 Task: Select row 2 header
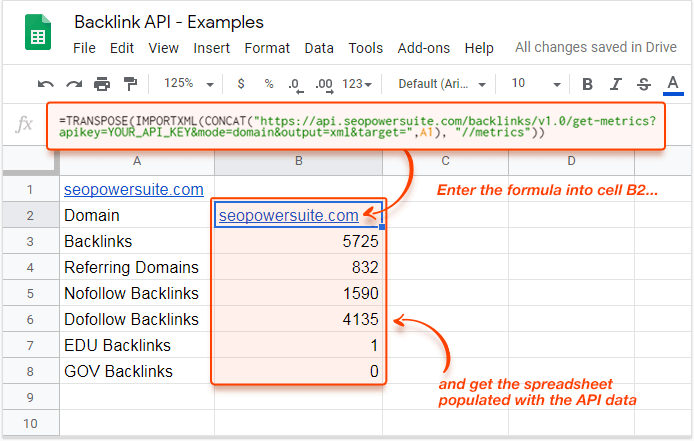click(30, 215)
